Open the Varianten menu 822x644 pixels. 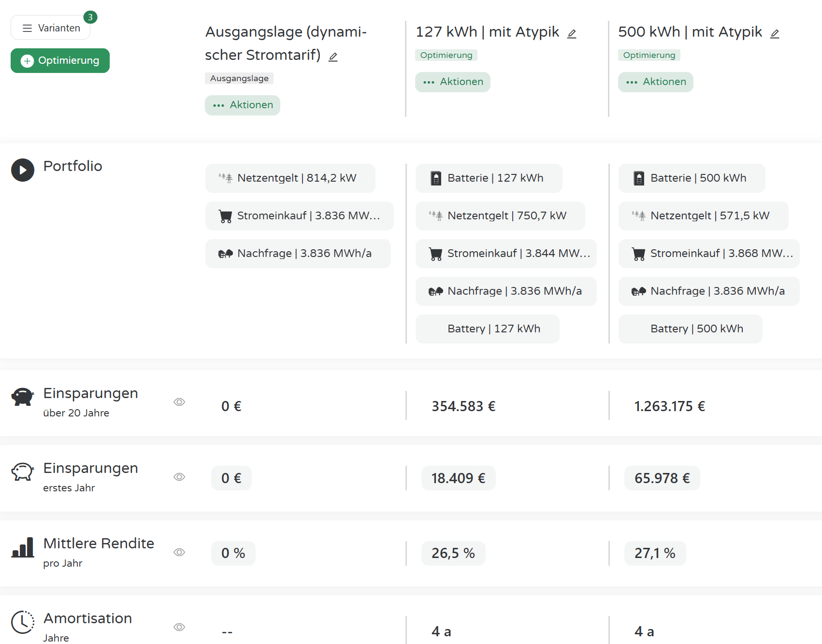click(51, 28)
